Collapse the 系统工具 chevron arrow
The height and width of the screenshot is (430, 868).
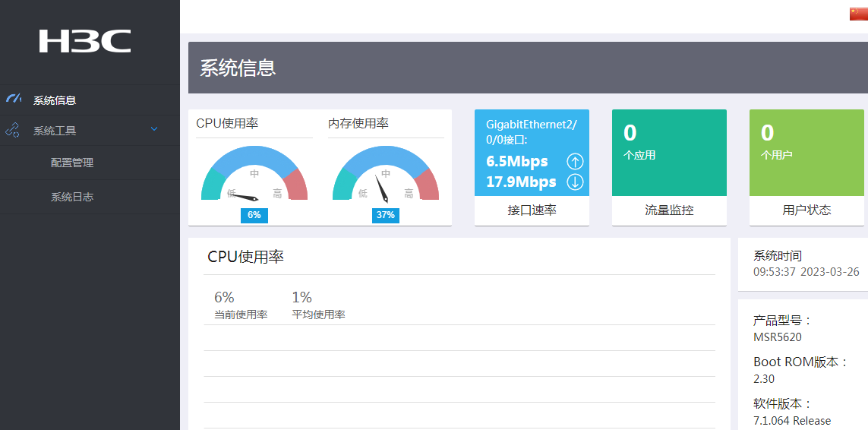154,130
